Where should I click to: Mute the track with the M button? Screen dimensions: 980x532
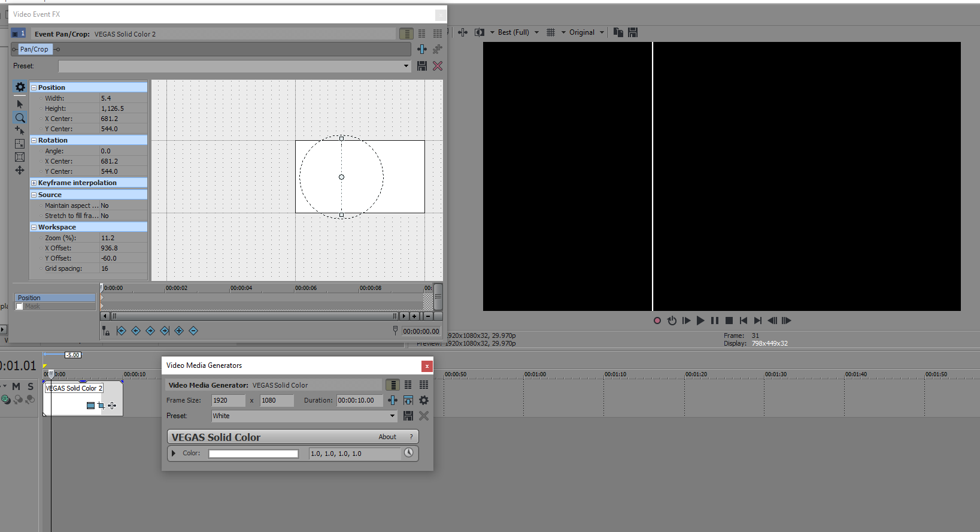point(16,386)
